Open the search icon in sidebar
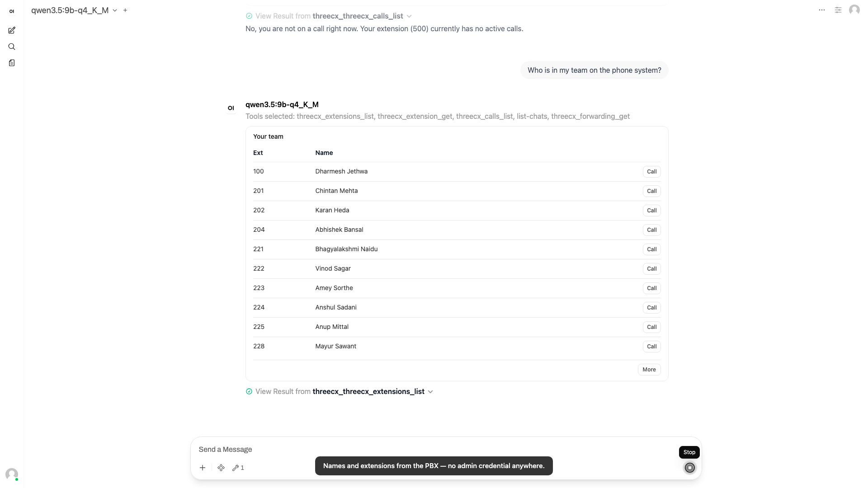This screenshot has height=488, width=868. (x=12, y=47)
